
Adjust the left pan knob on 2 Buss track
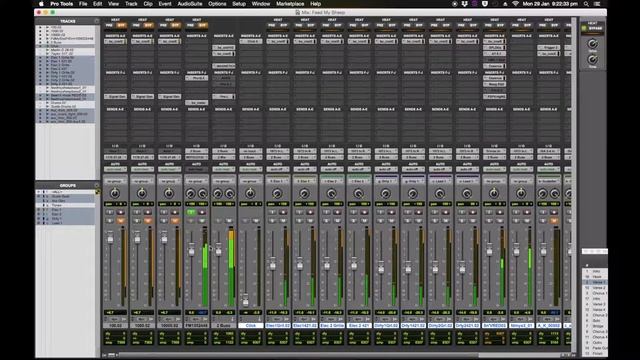point(218,193)
